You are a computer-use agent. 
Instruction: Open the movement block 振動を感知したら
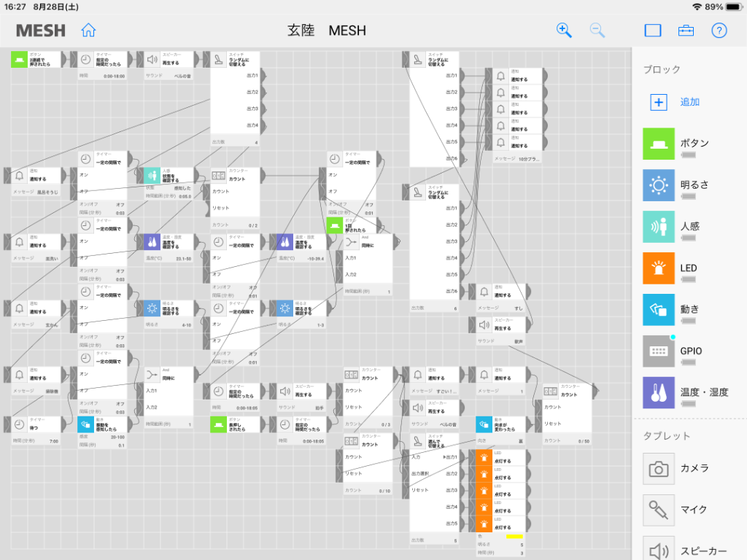[102, 425]
